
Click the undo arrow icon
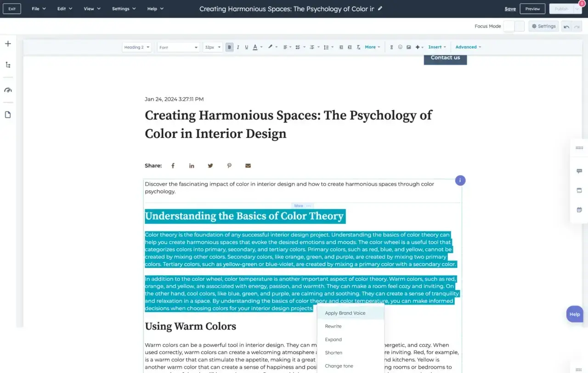566,27
